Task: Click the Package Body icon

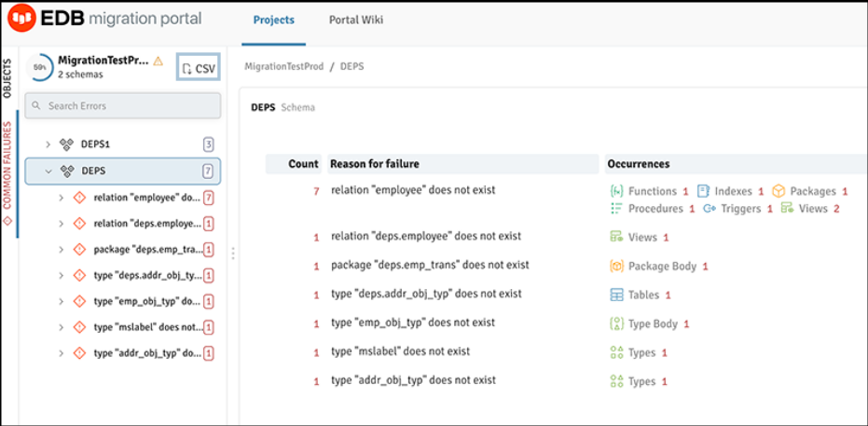Action: pos(616,266)
